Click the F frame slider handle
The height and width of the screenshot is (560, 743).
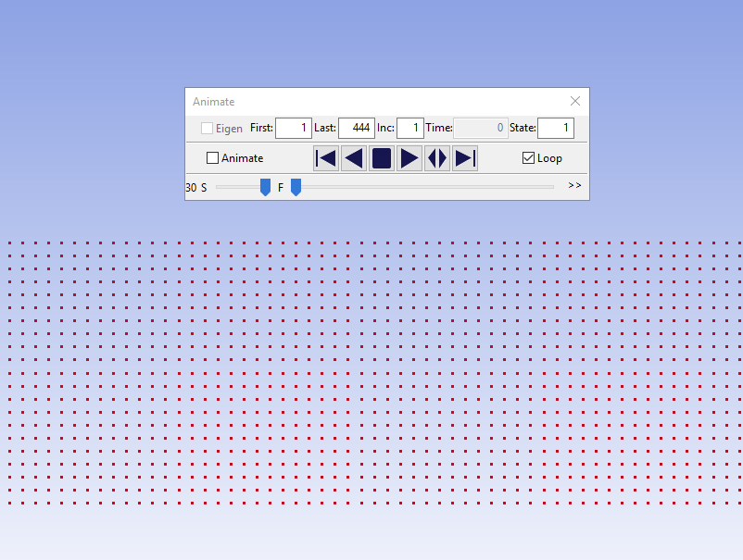(296, 188)
